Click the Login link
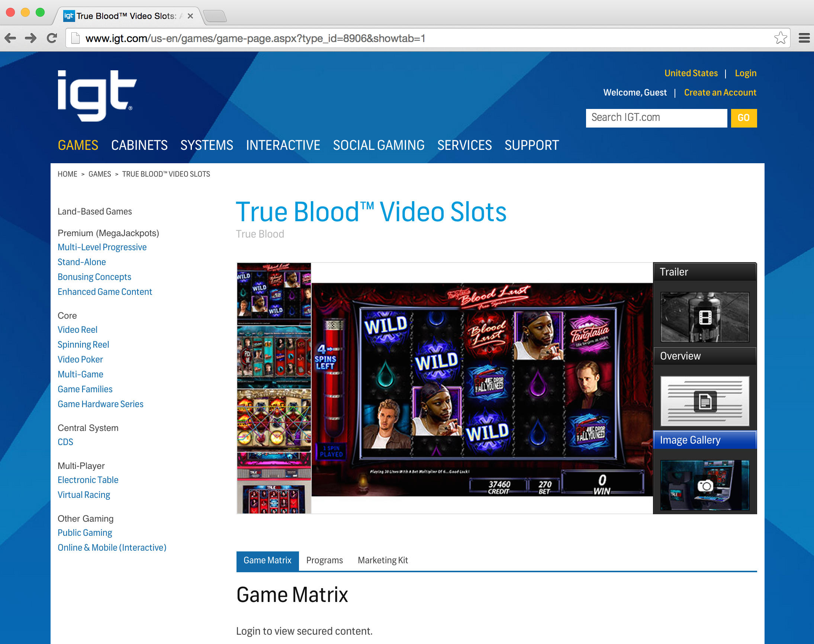 pos(745,73)
